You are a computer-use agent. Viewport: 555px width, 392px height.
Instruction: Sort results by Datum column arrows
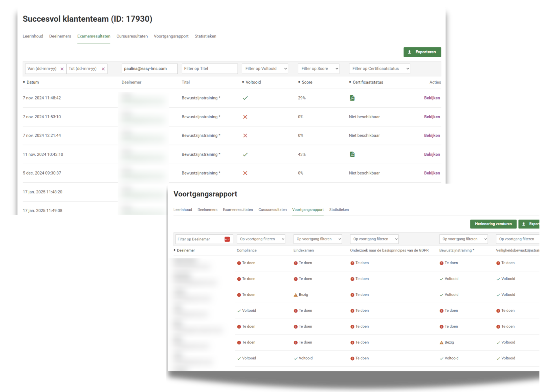point(24,82)
